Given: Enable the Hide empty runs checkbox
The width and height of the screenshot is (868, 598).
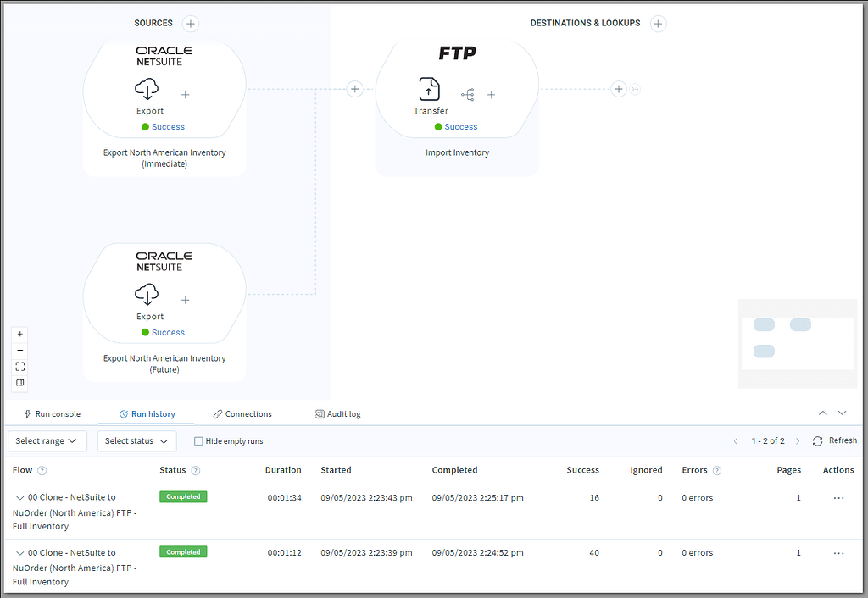Looking at the screenshot, I should (198, 440).
